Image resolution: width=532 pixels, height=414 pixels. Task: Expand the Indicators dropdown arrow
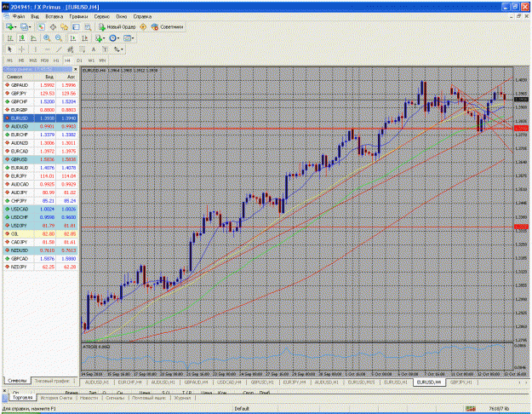[104, 38]
